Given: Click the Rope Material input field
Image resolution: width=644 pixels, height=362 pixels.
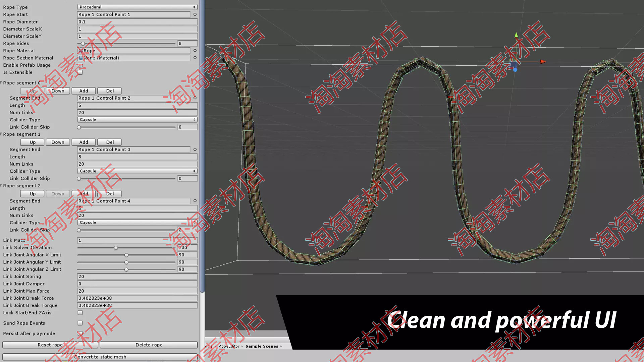Looking at the screenshot, I should tap(135, 50).
